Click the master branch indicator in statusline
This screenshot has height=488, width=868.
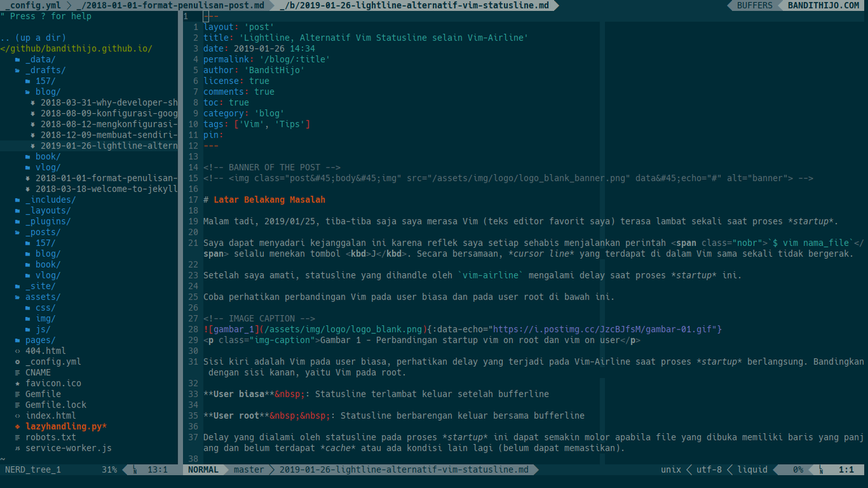pos(248,470)
